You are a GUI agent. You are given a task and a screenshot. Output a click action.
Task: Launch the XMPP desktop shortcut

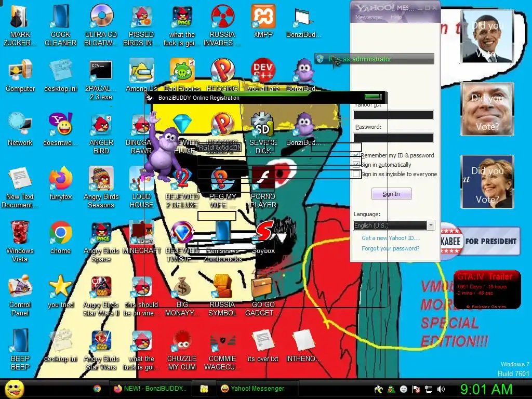pos(263,21)
